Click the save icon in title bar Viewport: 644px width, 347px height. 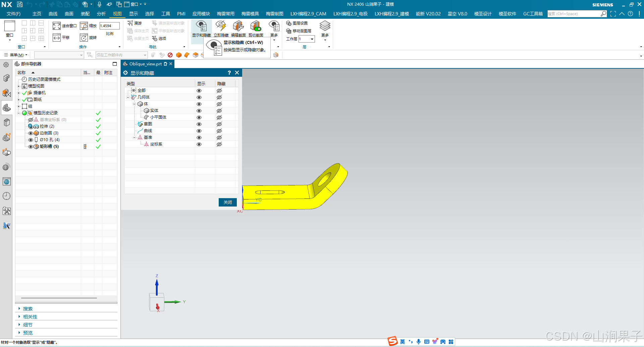click(x=20, y=4)
